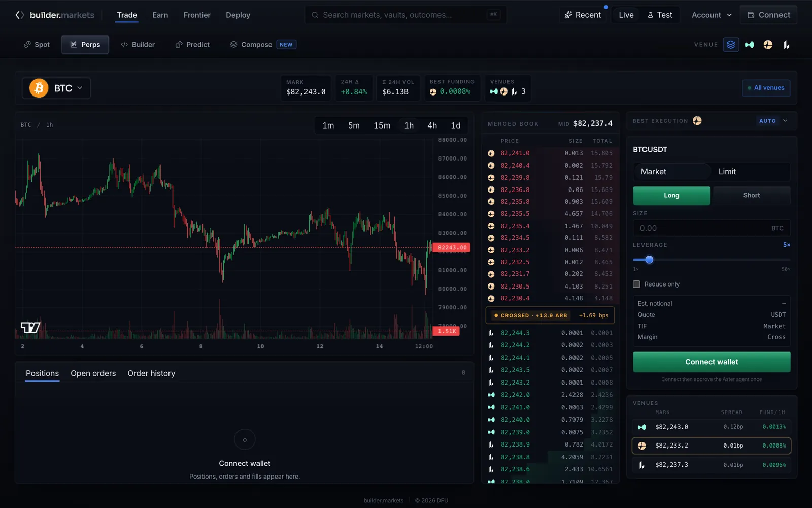Click icon in $82,243.0 venue row
Viewport: 812px width, 508px height.
[x=642, y=427]
